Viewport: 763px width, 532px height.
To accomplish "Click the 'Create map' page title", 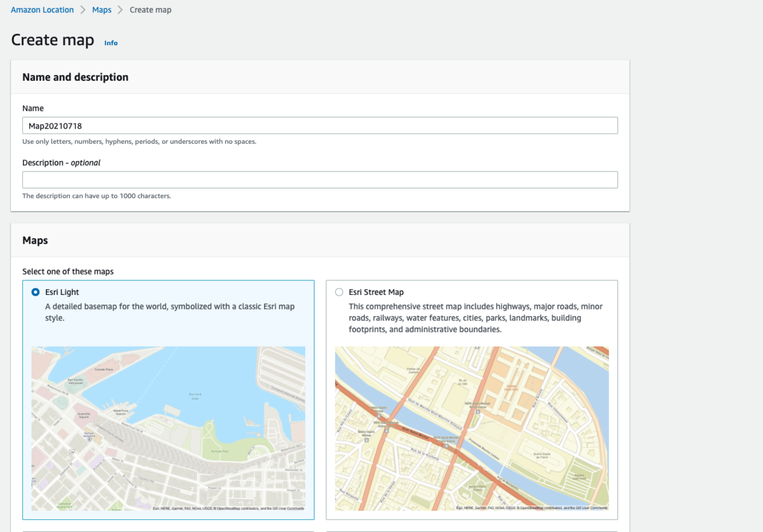I will (x=53, y=40).
